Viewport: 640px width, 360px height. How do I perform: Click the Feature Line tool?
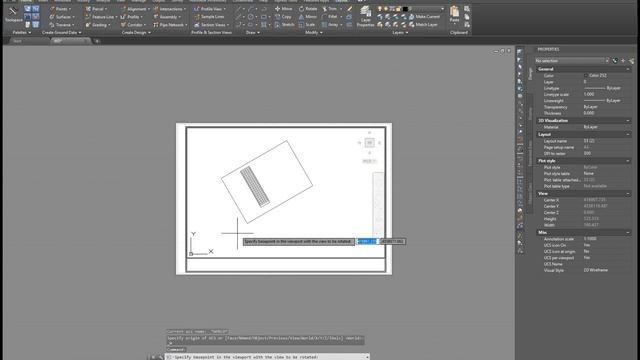tap(100, 17)
